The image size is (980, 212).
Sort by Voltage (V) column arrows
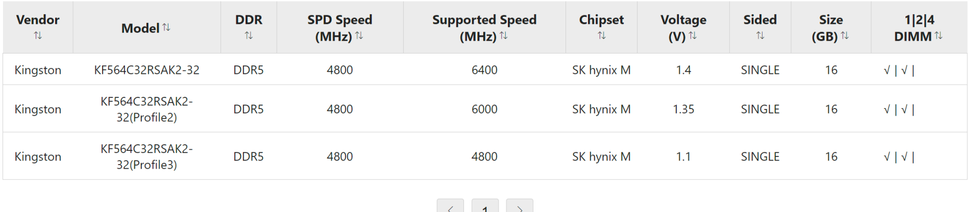tap(693, 36)
